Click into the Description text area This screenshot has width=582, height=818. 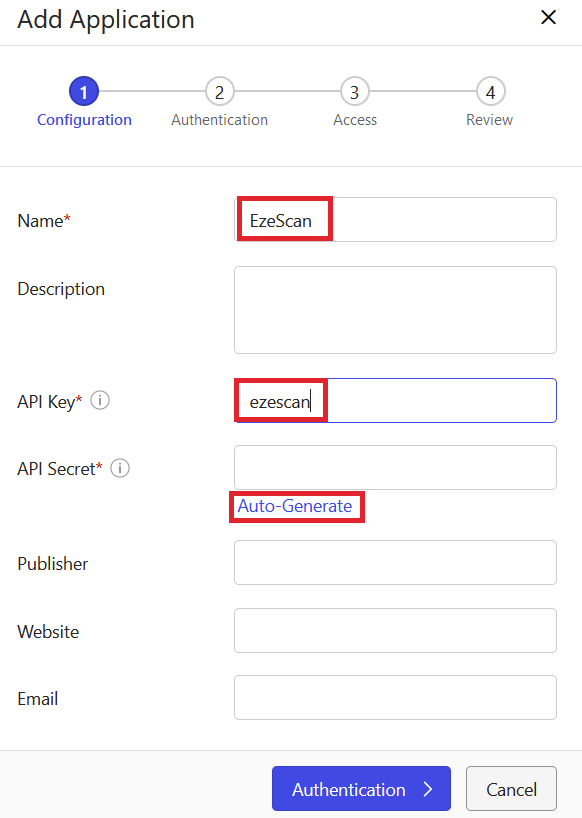pos(395,310)
